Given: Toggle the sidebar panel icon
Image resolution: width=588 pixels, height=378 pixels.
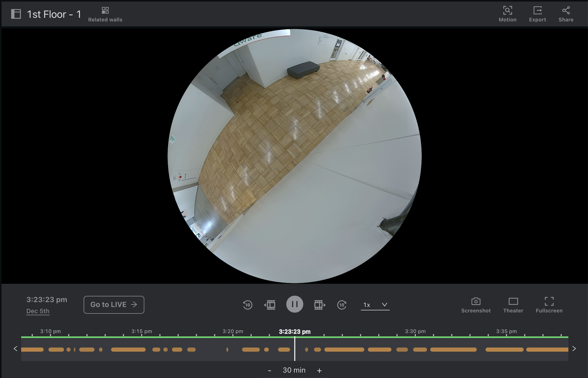Looking at the screenshot, I should pos(16,14).
